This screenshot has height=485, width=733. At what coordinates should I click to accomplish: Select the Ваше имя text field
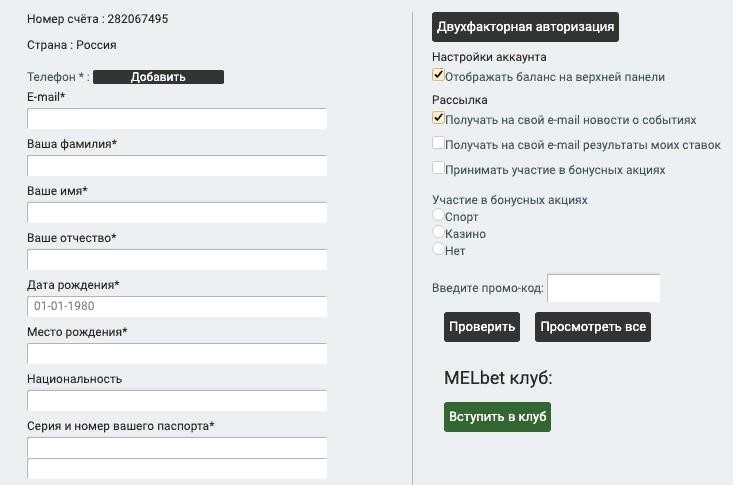(x=177, y=212)
